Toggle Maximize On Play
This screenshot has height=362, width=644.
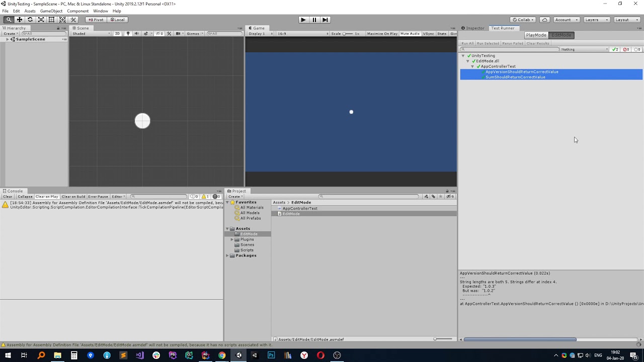coord(382,34)
